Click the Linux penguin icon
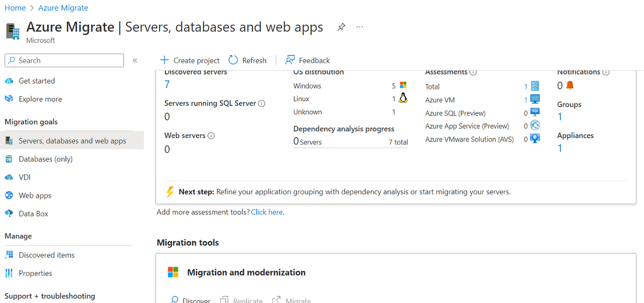The height and width of the screenshot is (303, 644). pos(403,98)
